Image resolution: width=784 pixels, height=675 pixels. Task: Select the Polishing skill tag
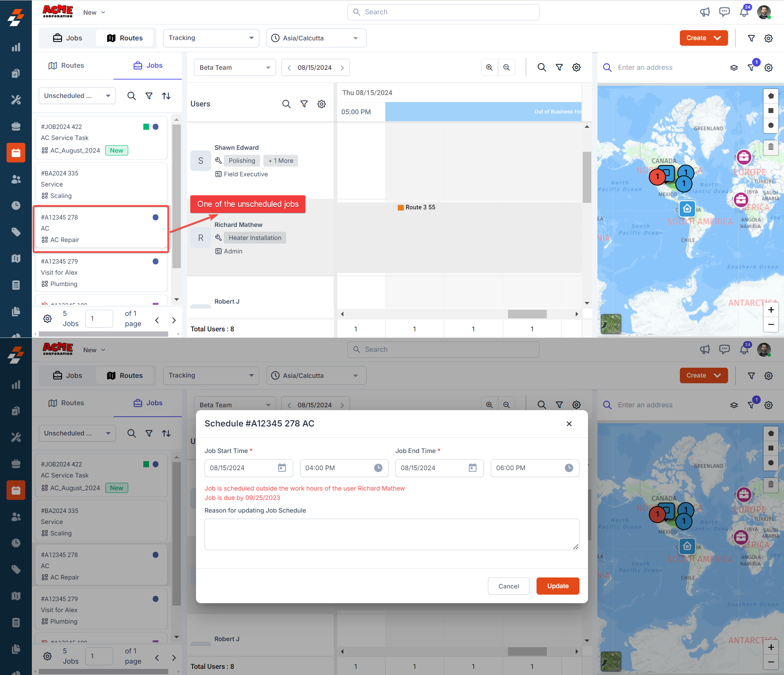tap(242, 161)
